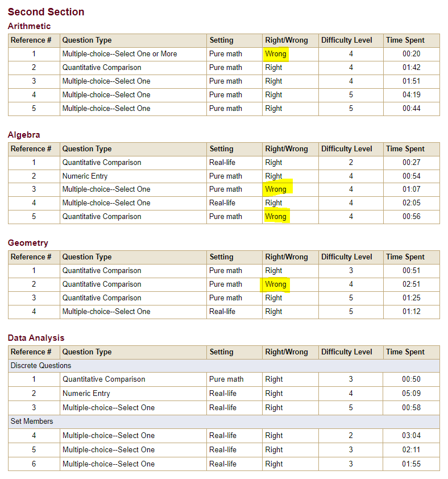448x479 pixels.
Task: Click the 01:55 time under Set Members
Action: pos(412,464)
